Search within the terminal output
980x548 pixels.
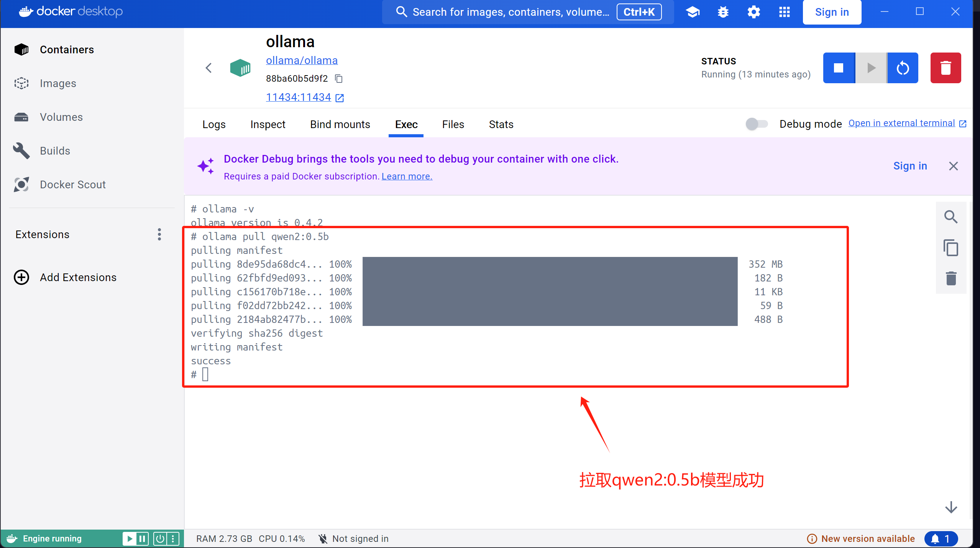[950, 217]
